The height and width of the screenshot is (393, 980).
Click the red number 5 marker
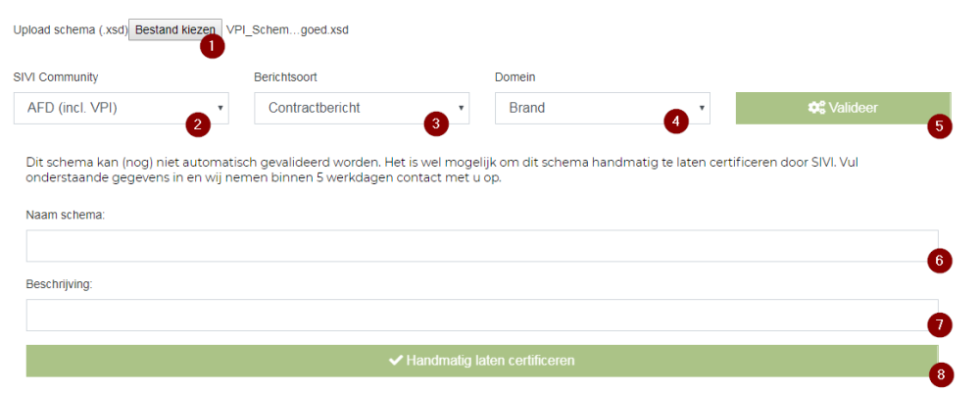[x=939, y=125]
